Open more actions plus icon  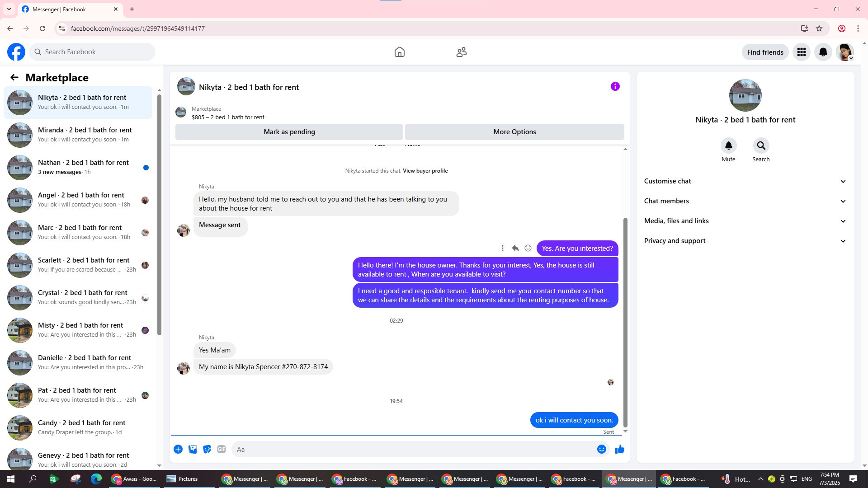pyautogui.click(x=178, y=449)
